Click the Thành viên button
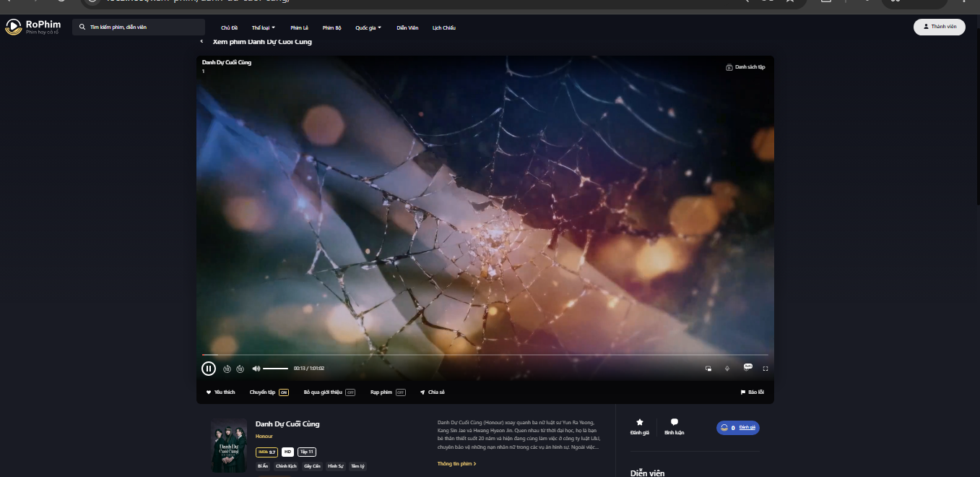980x477 pixels. click(x=939, y=27)
